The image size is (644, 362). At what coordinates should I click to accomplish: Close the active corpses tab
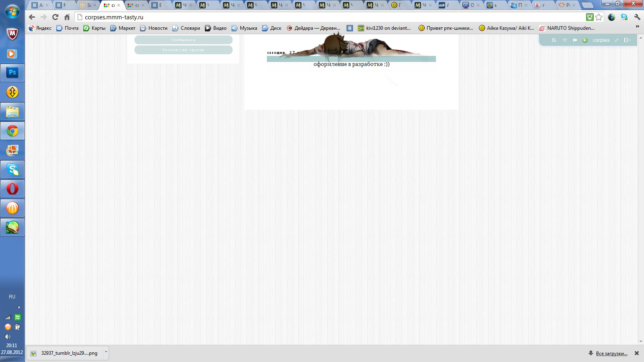118,5
